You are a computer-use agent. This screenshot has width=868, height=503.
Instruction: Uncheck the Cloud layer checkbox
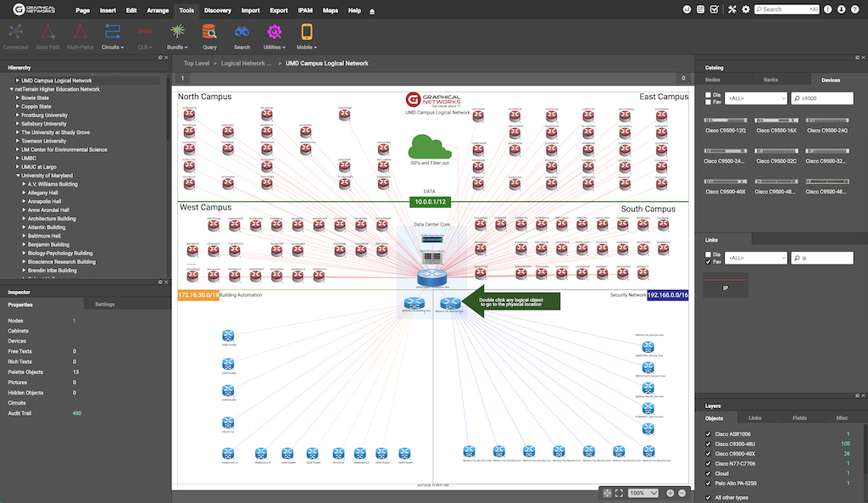pos(708,473)
